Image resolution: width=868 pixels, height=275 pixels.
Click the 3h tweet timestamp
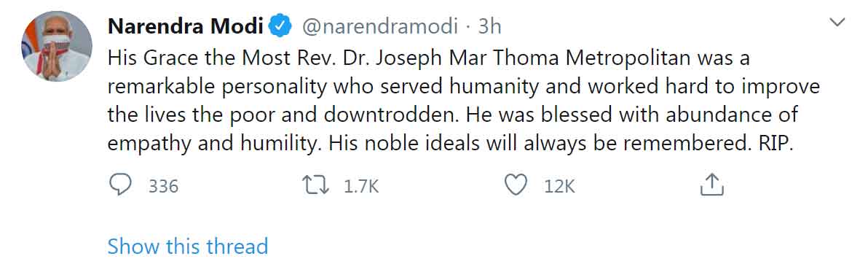click(489, 26)
